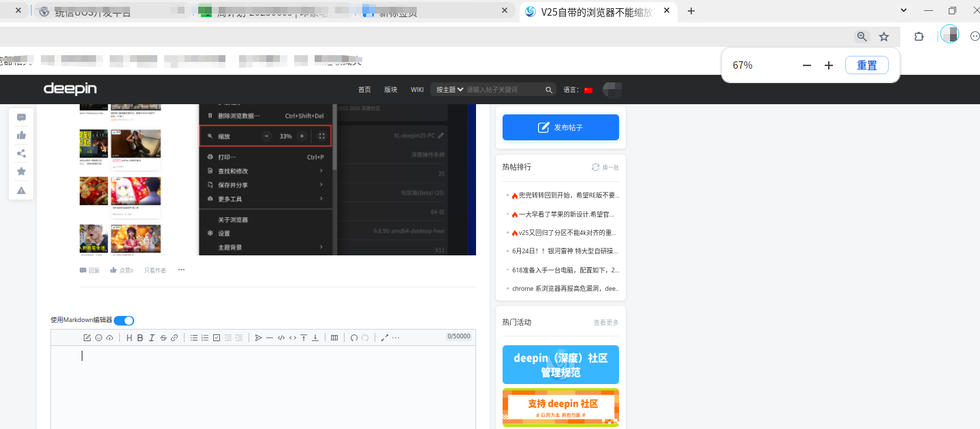Insert emoji via the editor smiley icon
Viewport: 980px width, 429px height.
pyautogui.click(x=98, y=338)
